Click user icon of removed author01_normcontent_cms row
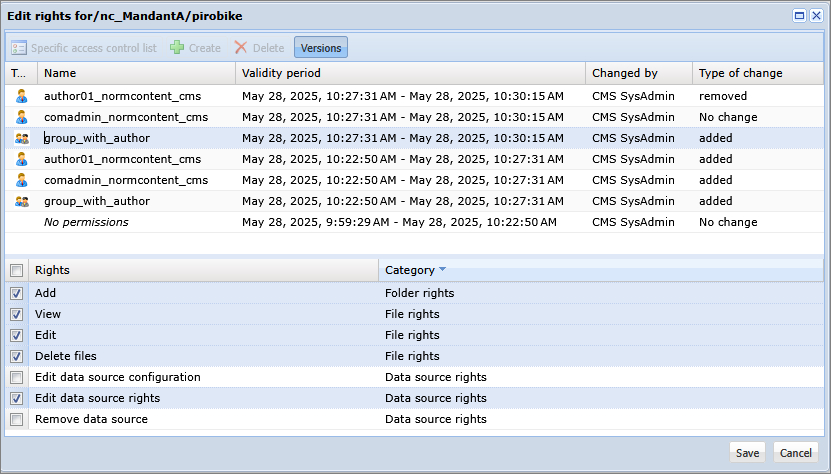This screenshot has width=831, height=474. [x=21, y=96]
